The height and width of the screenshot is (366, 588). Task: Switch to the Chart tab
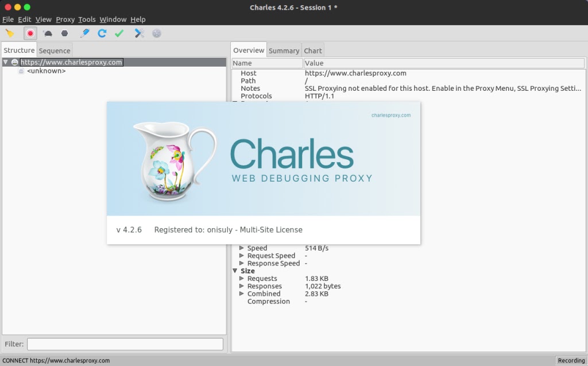313,50
